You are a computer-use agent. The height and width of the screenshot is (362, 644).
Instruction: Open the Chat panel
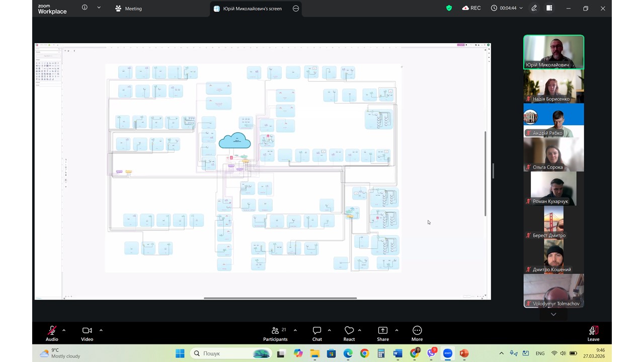click(317, 333)
